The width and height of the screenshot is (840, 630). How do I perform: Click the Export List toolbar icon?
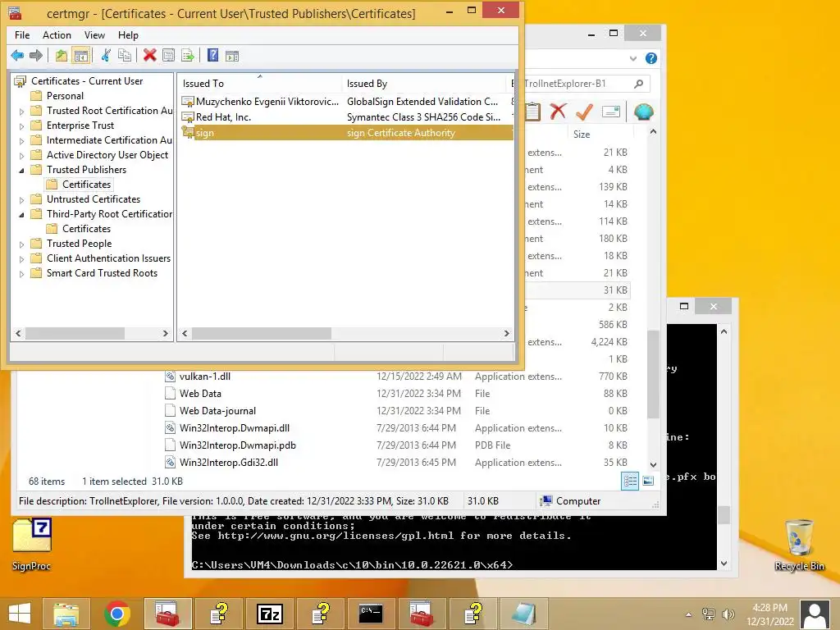pos(188,55)
